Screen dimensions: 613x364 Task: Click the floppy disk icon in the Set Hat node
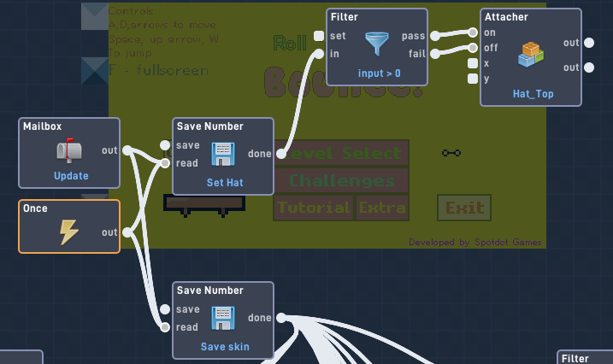point(223,155)
